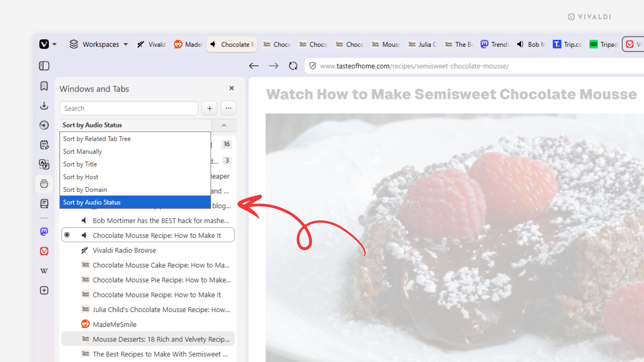This screenshot has width=644, height=362.
Task: Open the Wikipedia web panel
Action: click(44, 271)
